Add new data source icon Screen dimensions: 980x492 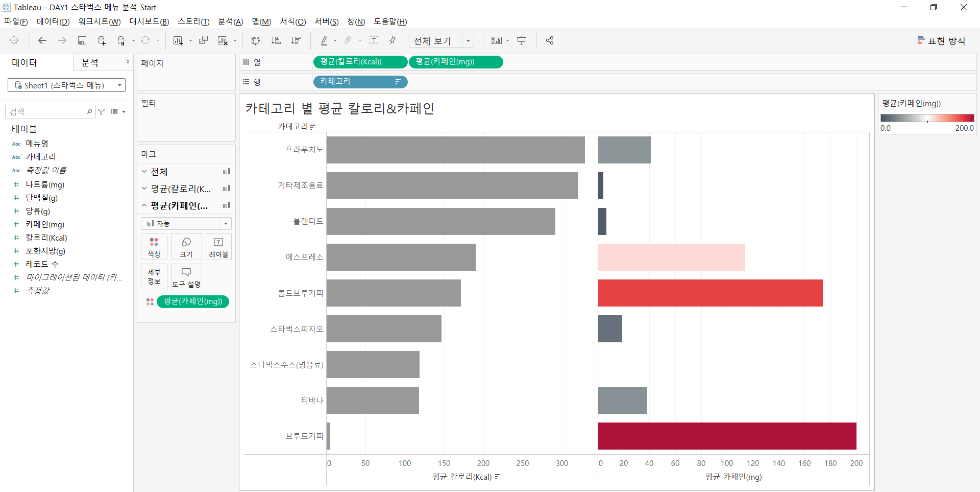click(102, 40)
